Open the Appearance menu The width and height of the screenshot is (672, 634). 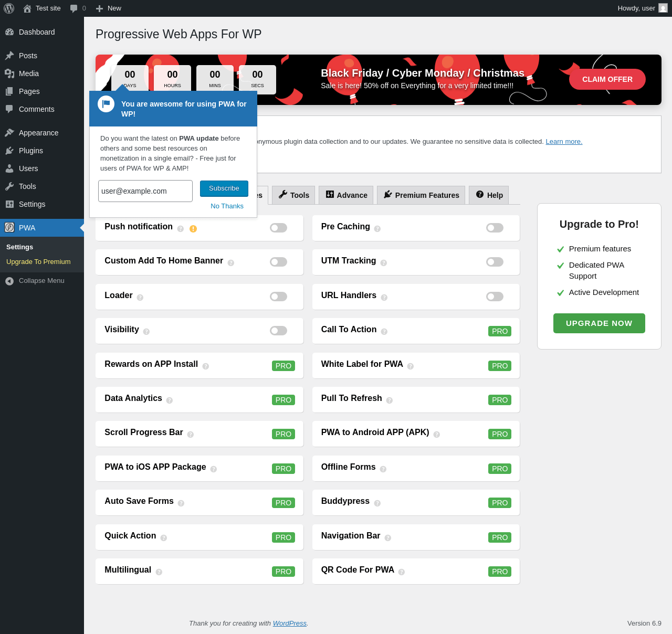pyautogui.click(x=42, y=133)
